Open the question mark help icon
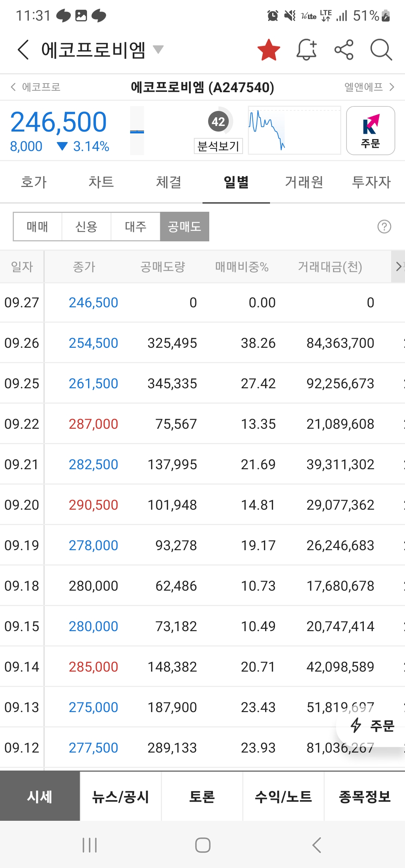 tap(384, 227)
